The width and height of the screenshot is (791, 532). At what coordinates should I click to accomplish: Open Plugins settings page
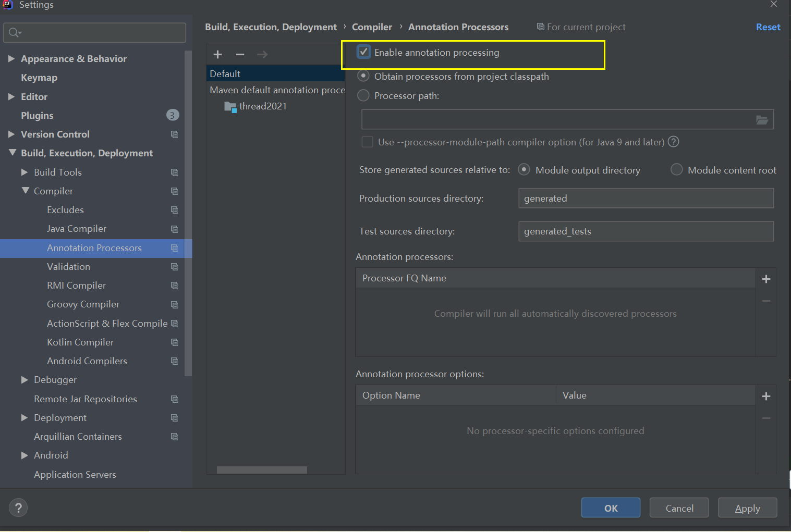point(37,115)
